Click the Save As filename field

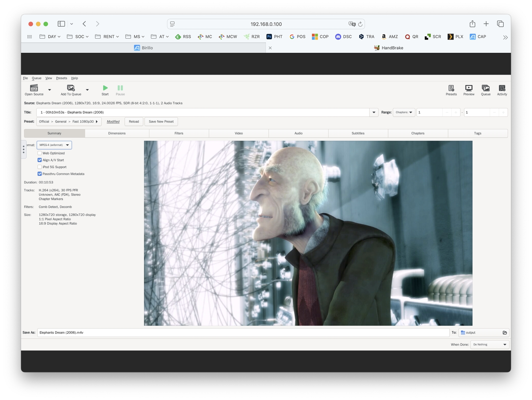click(x=243, y=333)
